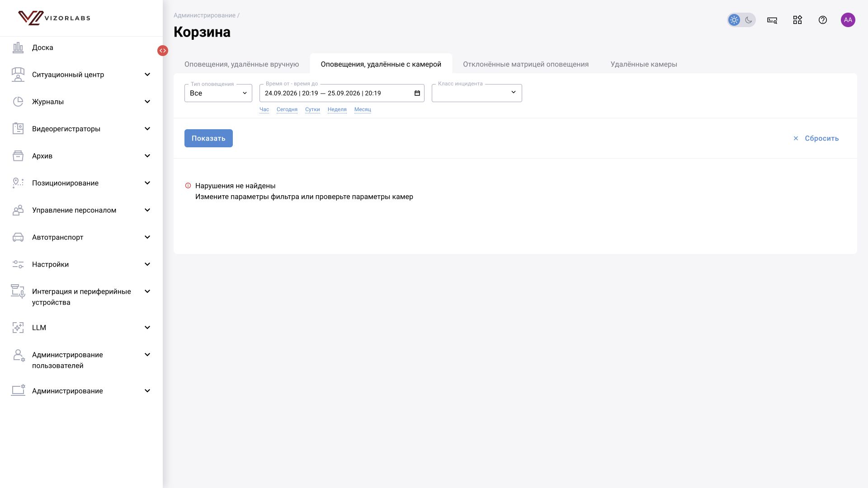This screenshot has width=868, height=488.
Task: Click the Настройки sliders icon
Action: (18, 264)
